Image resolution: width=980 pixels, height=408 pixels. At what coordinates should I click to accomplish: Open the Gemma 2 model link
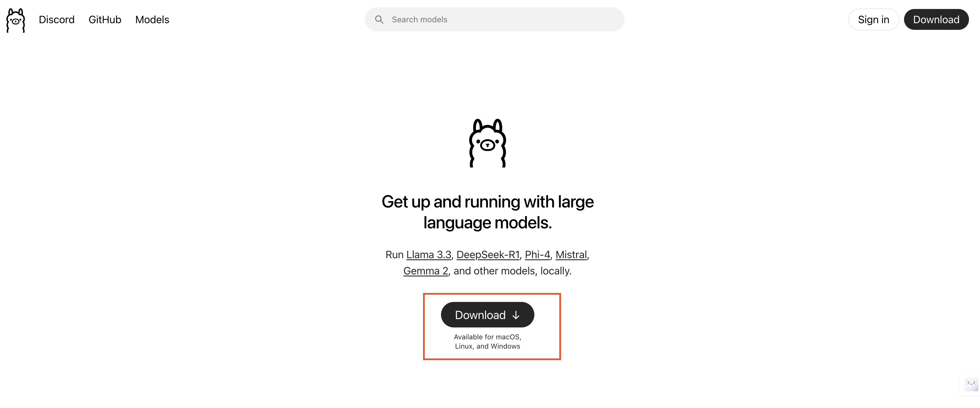pyautogui.click(x=426, y=271)
